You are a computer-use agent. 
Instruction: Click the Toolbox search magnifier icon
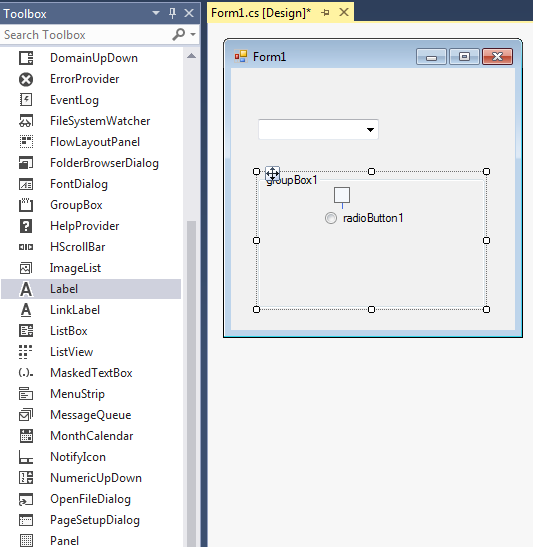[x=179, y=35]
